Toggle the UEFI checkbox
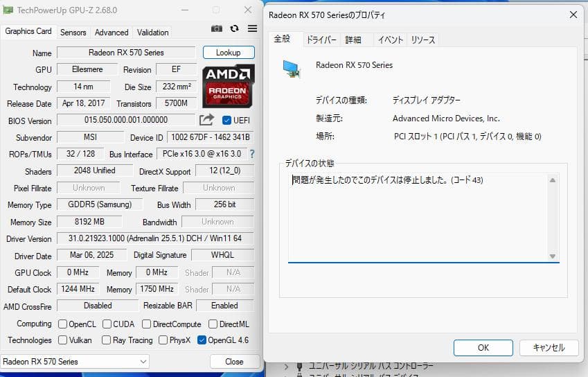Screen dimensions: 588x377 click(x=226, y=120)
